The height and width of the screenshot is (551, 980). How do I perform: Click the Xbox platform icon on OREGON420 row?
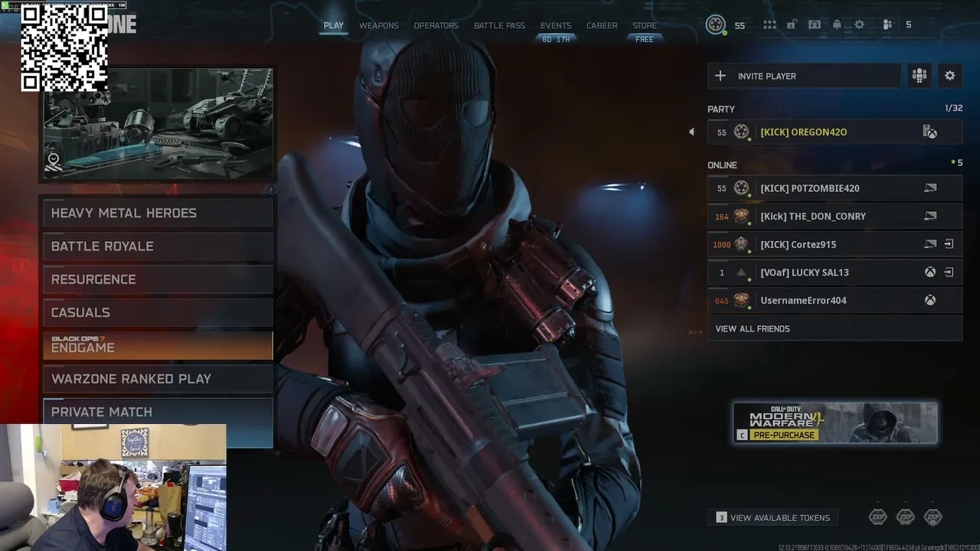coord(930,132)
